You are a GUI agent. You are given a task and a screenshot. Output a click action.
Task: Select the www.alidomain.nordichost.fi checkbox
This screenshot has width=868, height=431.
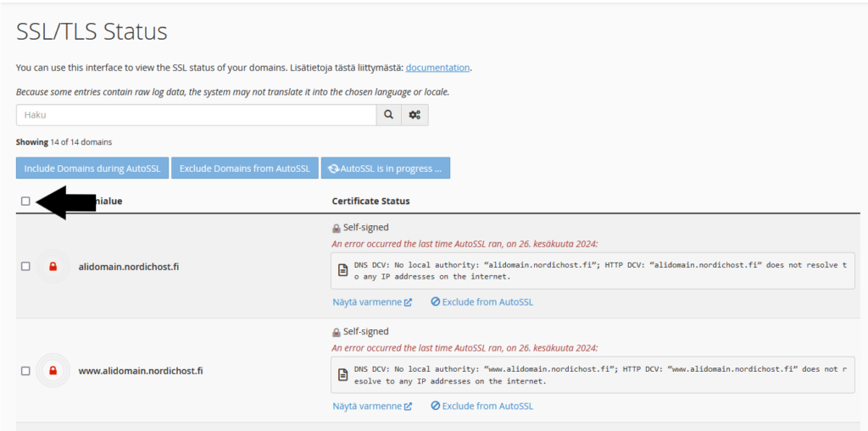pyautogui.click(x=25, y=371)
